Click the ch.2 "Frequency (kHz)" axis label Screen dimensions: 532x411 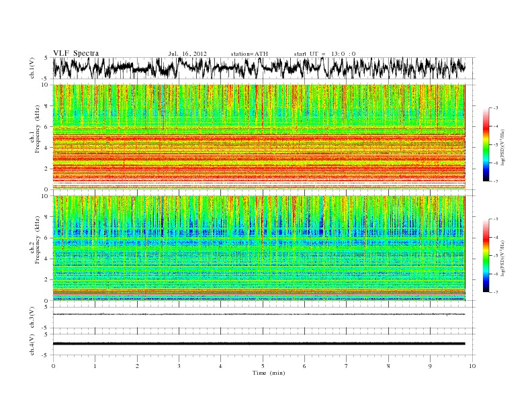38,240
